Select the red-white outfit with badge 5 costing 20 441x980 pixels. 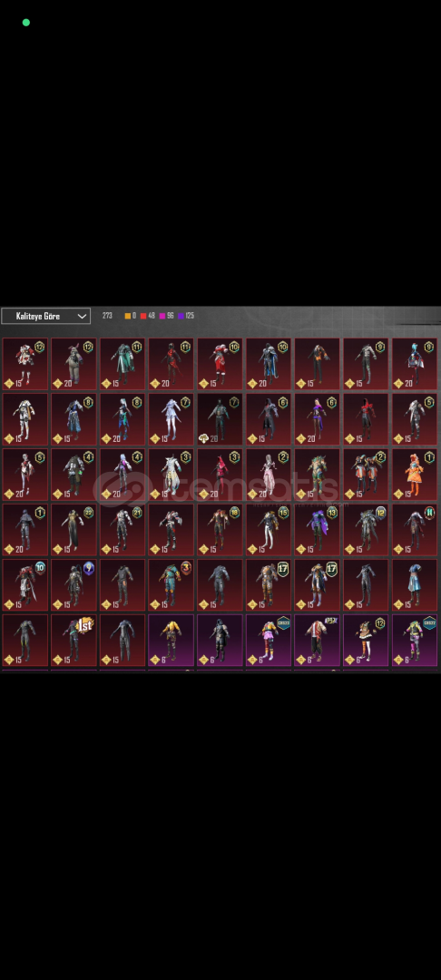pyautogui.click(x=25, y=475)
